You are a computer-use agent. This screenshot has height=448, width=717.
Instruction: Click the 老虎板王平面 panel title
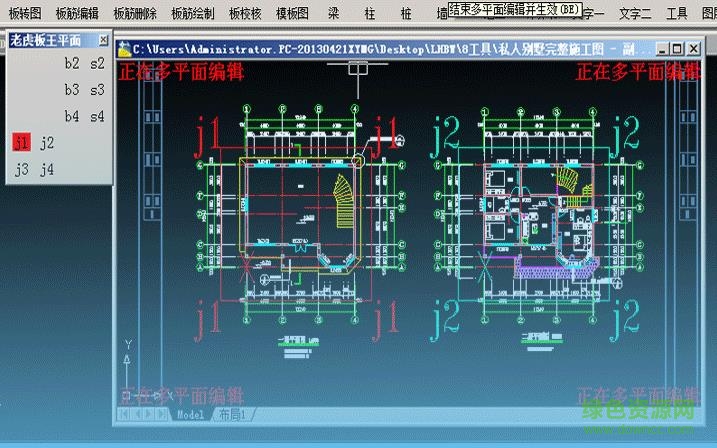45,40
